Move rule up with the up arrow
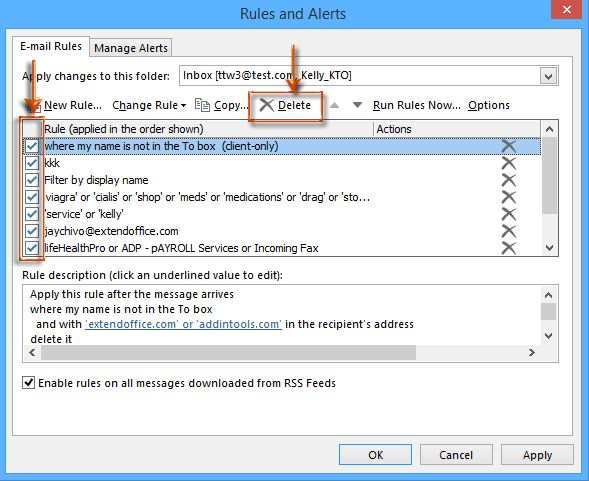This screenshot has width=589, height=481. click(334, 105)
